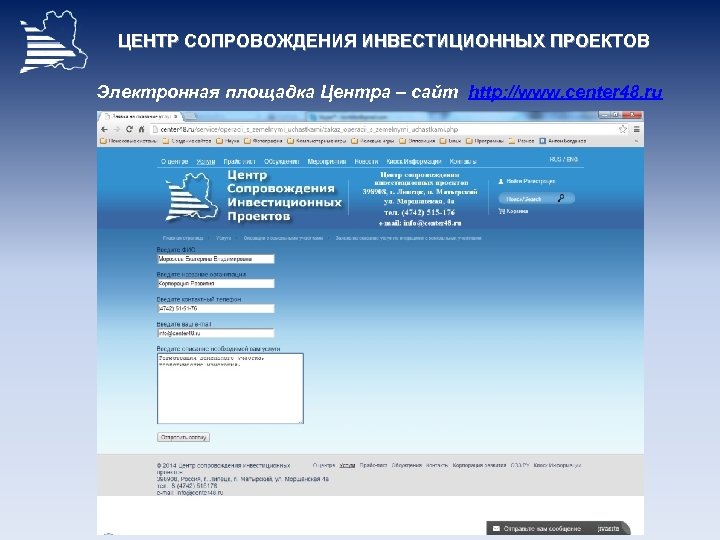Click the header email info@center48.ru
720x540 pixels.
(x=432, y=223)
